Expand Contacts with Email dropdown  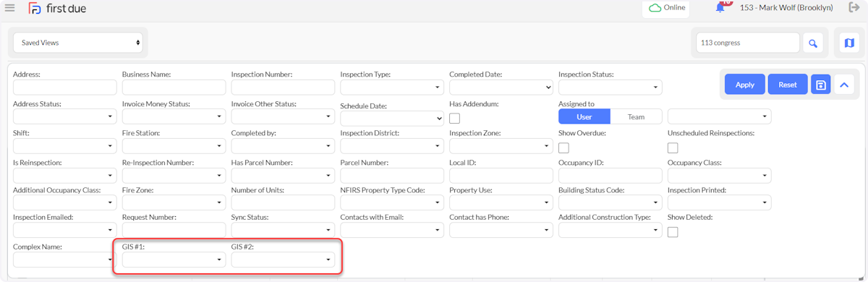point(392,230)
